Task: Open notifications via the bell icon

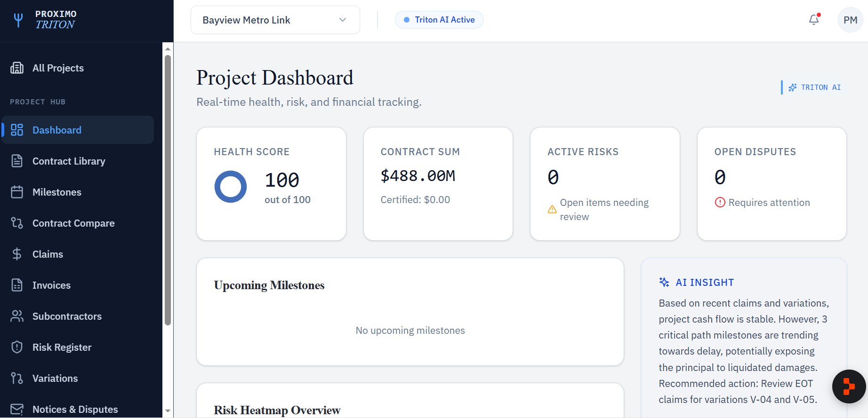Action: [x=814, y=20]
